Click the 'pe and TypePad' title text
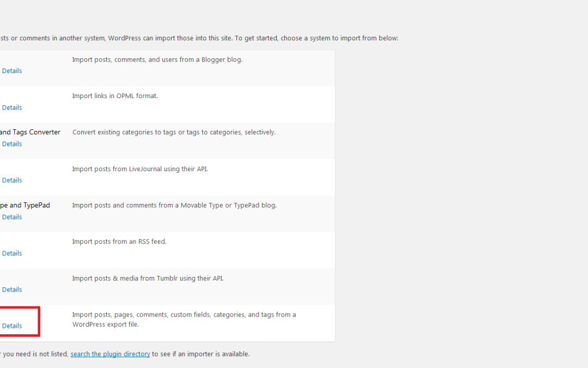 [24, 206]
